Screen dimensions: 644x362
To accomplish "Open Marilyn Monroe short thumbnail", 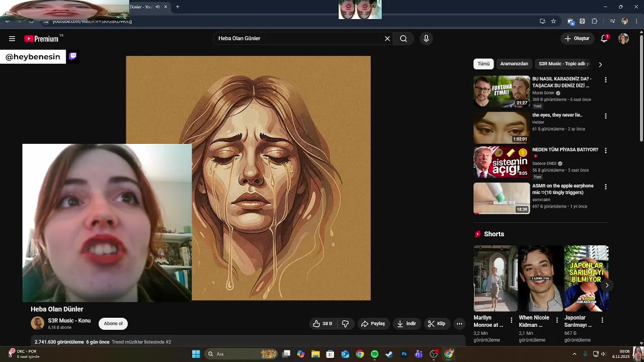I will coord(496,279).
